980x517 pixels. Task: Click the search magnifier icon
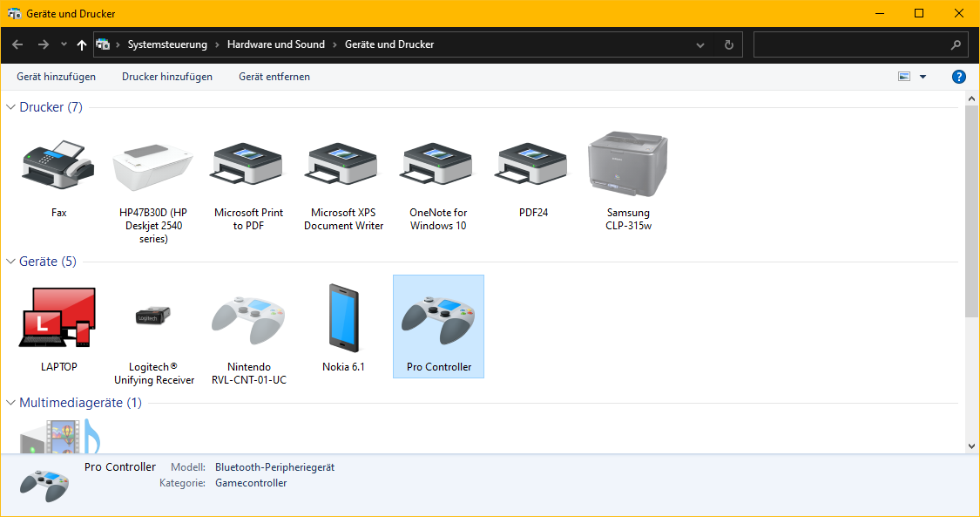[x=956, y=45]
